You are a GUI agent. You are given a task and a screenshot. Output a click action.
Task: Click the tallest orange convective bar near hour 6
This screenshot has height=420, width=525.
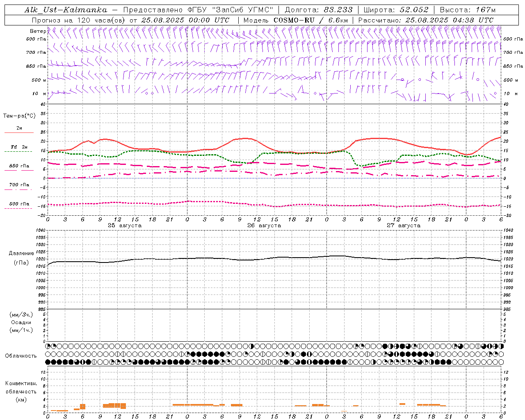click(x=82, y=406)
